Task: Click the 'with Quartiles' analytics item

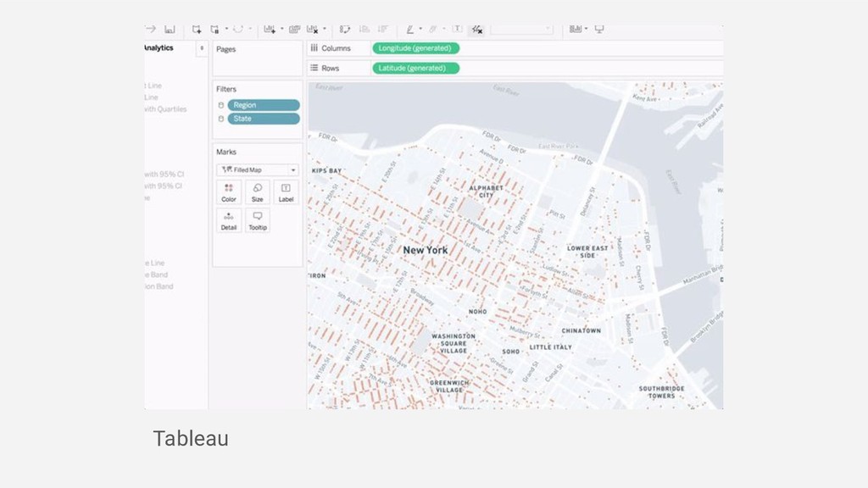Action: click(x=165, y=109)
